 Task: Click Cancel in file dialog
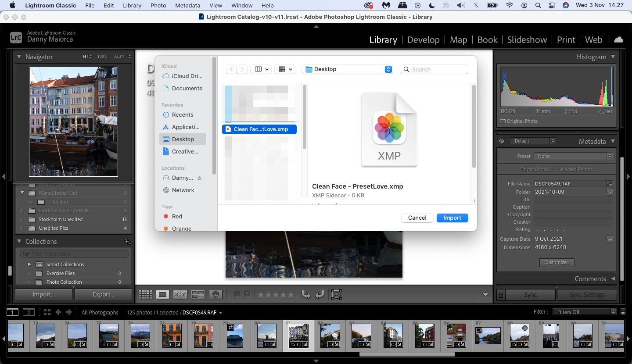(x=417, y=218)
